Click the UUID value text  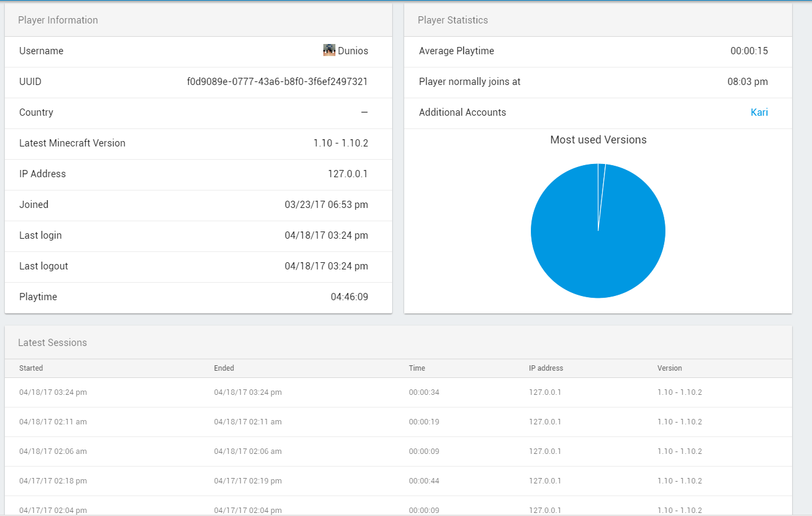pos(277,81)
